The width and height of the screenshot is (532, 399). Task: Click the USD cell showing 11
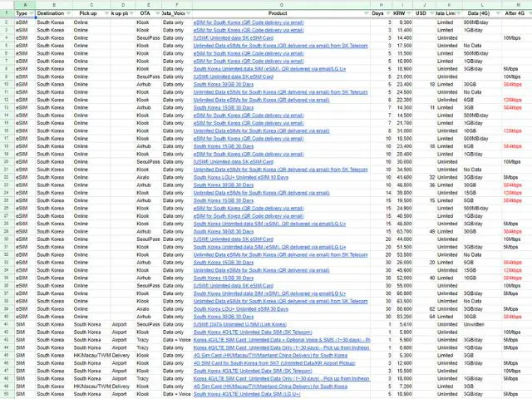pos(424,107)
